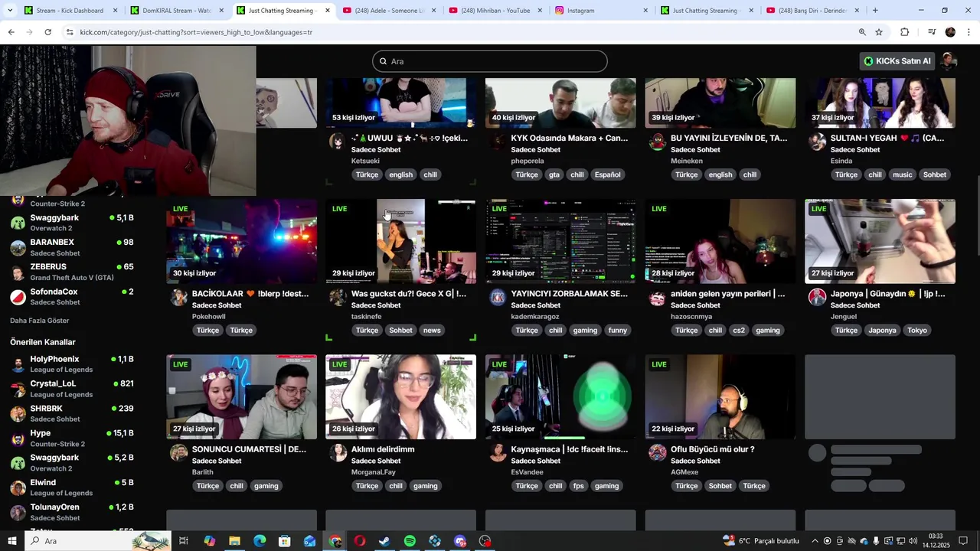Click fps tag under EsVandee stream
The image size is (980, 551).
click(578, 486)
